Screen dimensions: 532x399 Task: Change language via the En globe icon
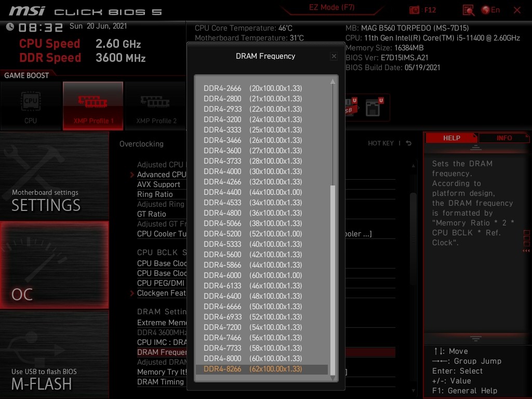point(490,10)
